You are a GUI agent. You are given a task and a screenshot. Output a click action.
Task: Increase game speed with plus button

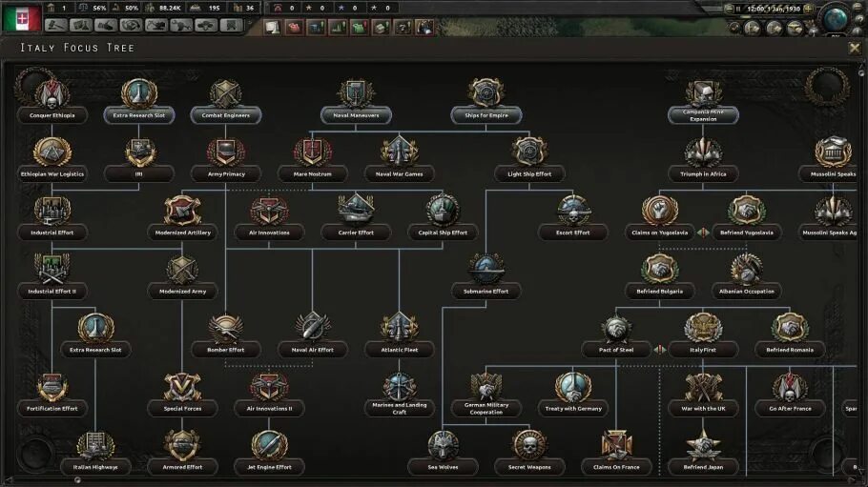click(x=808, y=9)
